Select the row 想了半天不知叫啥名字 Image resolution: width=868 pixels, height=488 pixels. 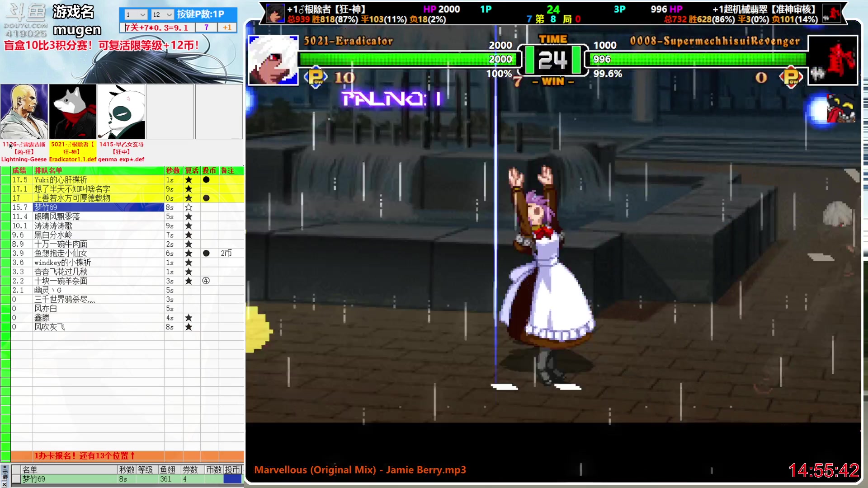122,189
